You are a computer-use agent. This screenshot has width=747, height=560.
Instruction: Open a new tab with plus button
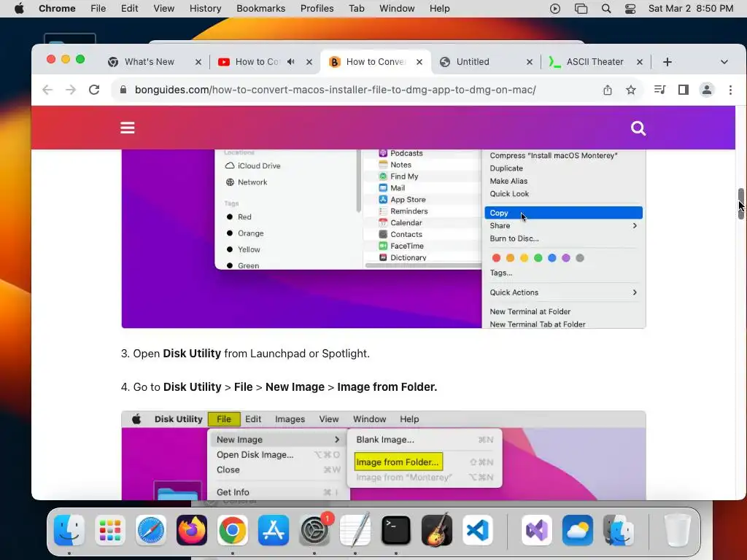click(x=667, y=62)
